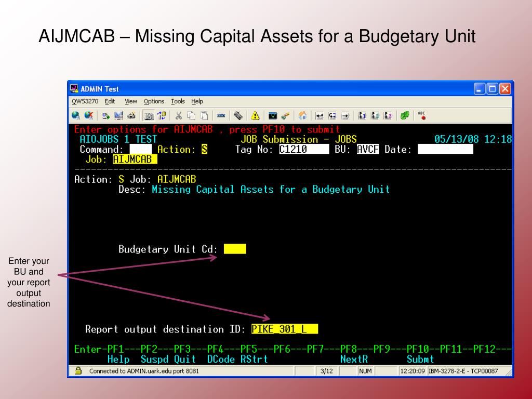The image size is (532, 399).
Task: Click the back-tab arrow key icon
Action: click(332, 116)
